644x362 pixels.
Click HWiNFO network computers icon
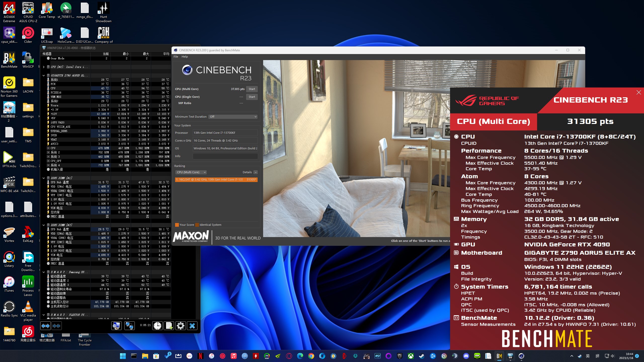(129, 326)
